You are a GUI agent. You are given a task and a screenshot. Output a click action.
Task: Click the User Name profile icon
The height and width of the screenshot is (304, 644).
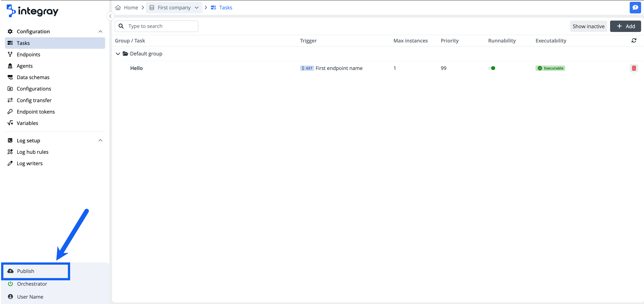10,296
